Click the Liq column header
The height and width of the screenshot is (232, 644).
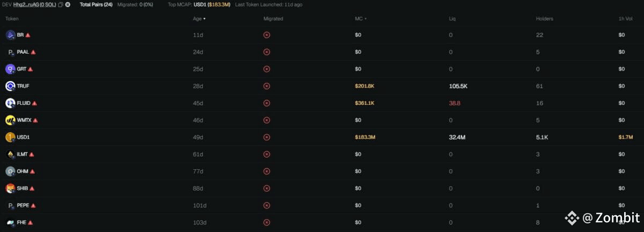click(452, 19)
